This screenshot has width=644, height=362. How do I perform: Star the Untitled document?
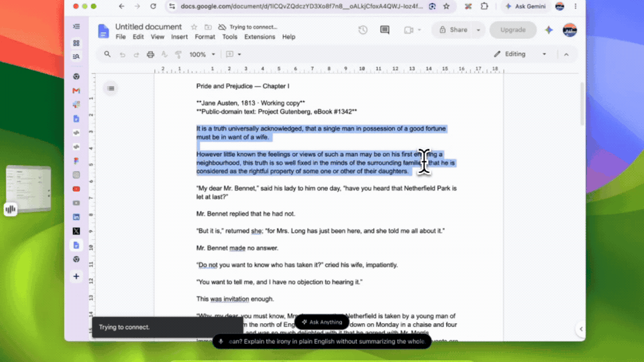pos(195,27)
